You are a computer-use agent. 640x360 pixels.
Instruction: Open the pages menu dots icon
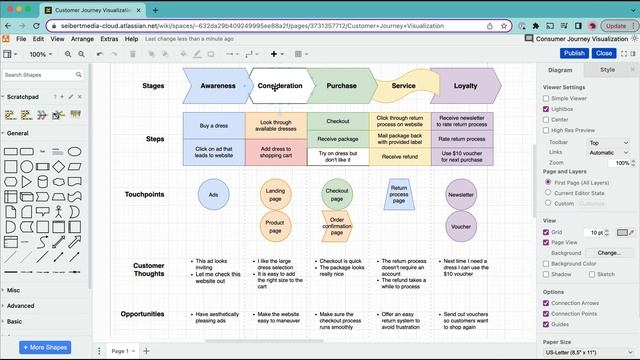click(99, 351)
